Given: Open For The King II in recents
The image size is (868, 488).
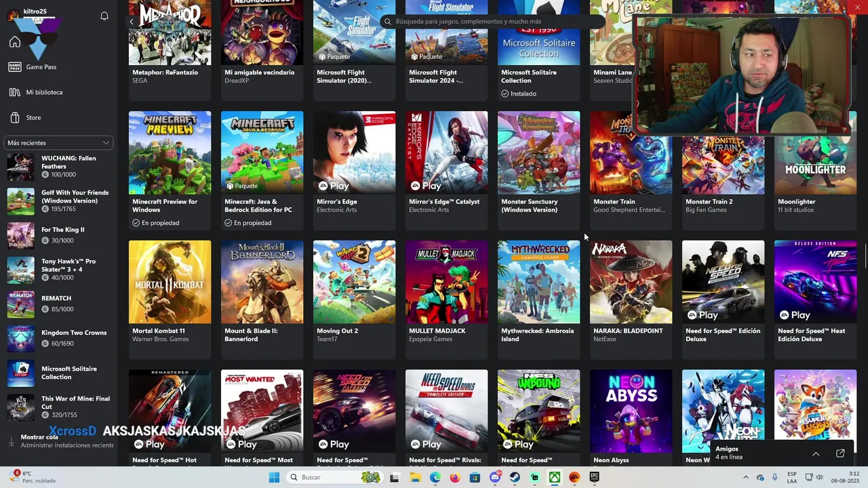Looking at the screenshot, I should (x=59, y=235).
